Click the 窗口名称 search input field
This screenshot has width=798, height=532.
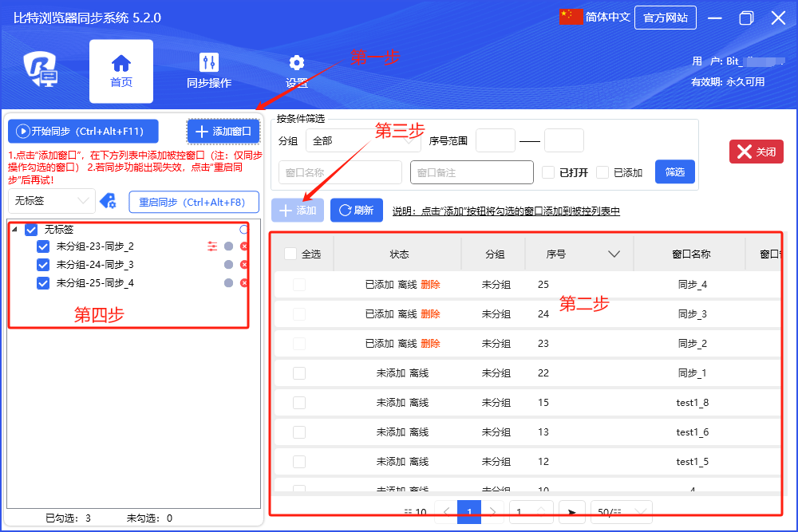341,172
